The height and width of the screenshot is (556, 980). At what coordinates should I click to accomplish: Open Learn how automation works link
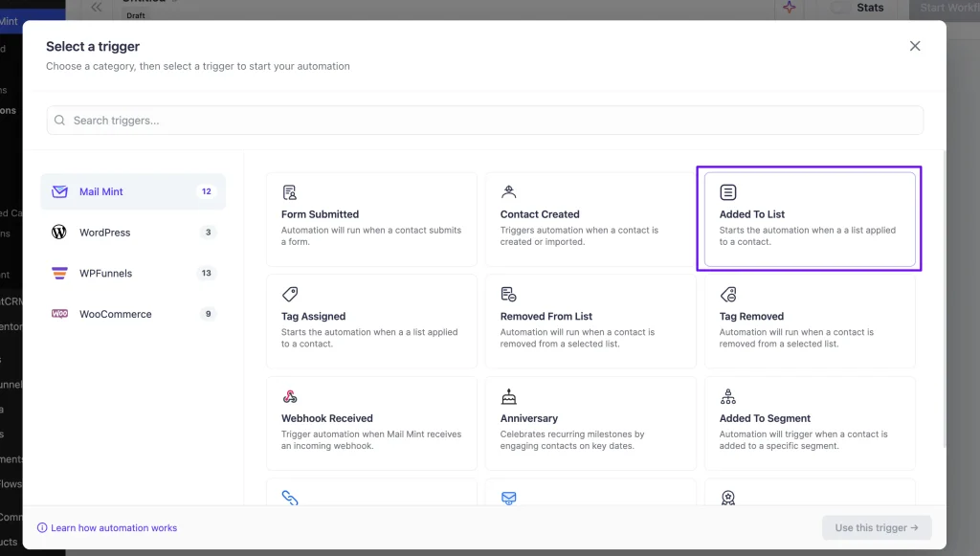pyautogui.click(x=114, y=528)
